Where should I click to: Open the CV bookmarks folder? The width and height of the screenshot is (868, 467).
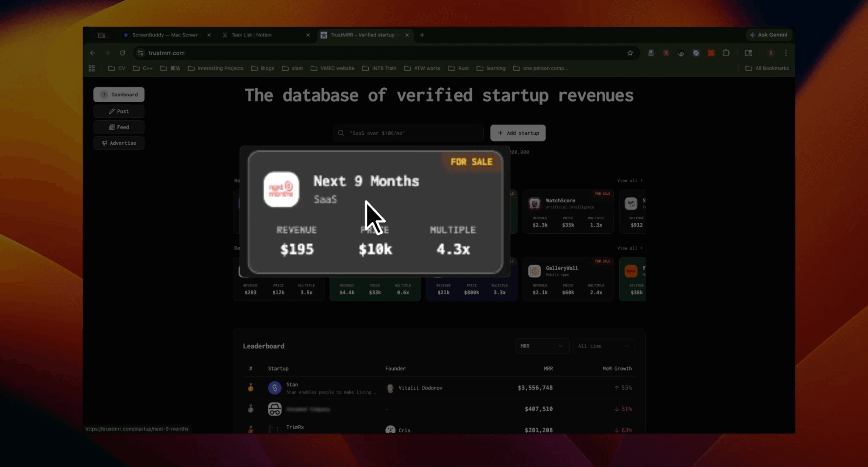[x=117, y=68]
